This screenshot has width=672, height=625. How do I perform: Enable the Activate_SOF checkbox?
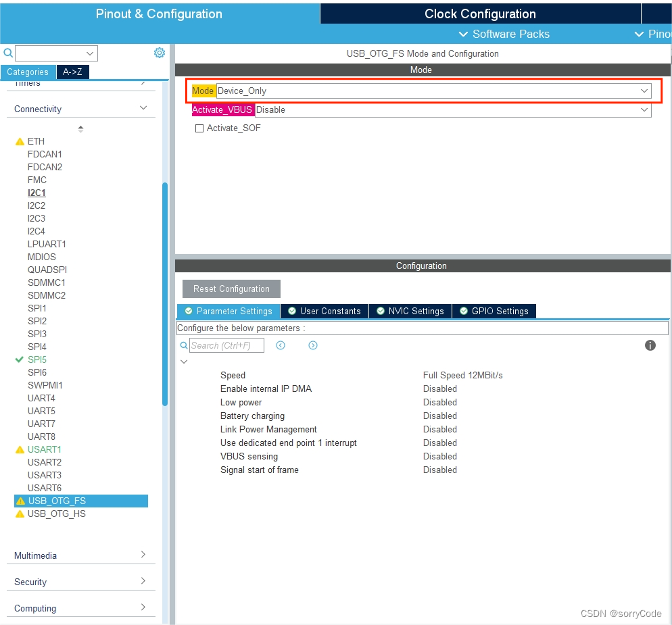click(x=199, y=128)
